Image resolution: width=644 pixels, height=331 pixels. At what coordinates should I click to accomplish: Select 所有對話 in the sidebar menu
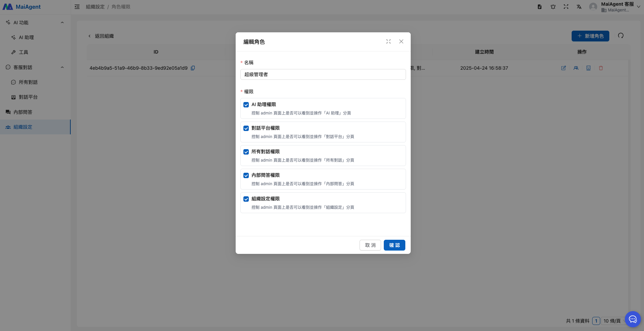click(28, 82)
